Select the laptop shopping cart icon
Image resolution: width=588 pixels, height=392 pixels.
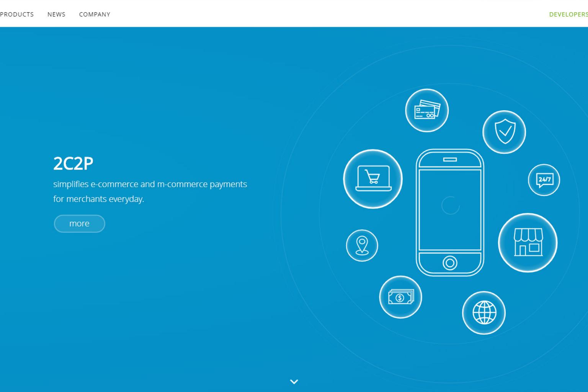tap(372, 179)
